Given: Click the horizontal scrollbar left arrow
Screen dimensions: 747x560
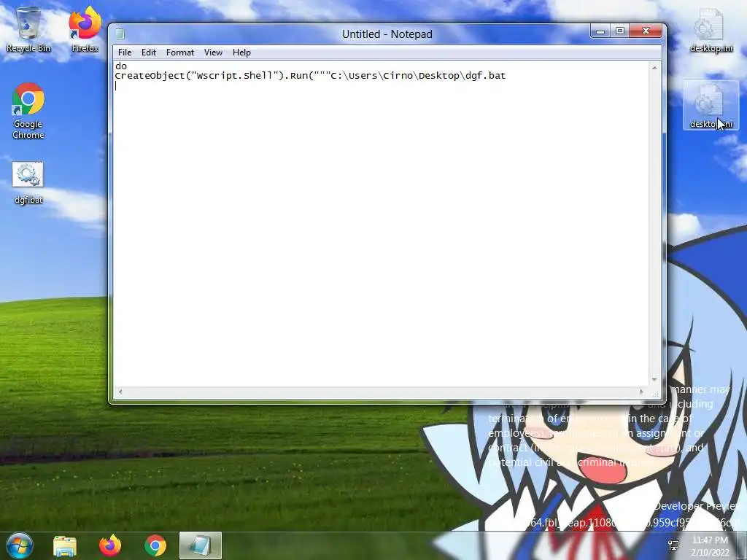Looking at the screenshot, I should tap(120, 392).
